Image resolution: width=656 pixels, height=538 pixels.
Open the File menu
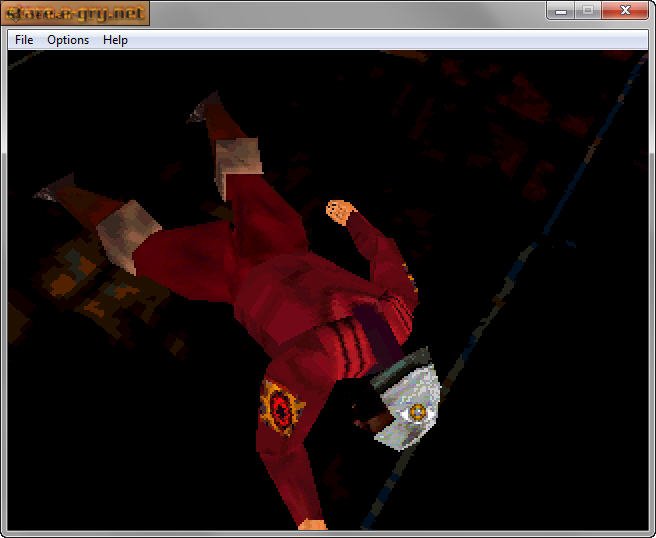[24, 40]
